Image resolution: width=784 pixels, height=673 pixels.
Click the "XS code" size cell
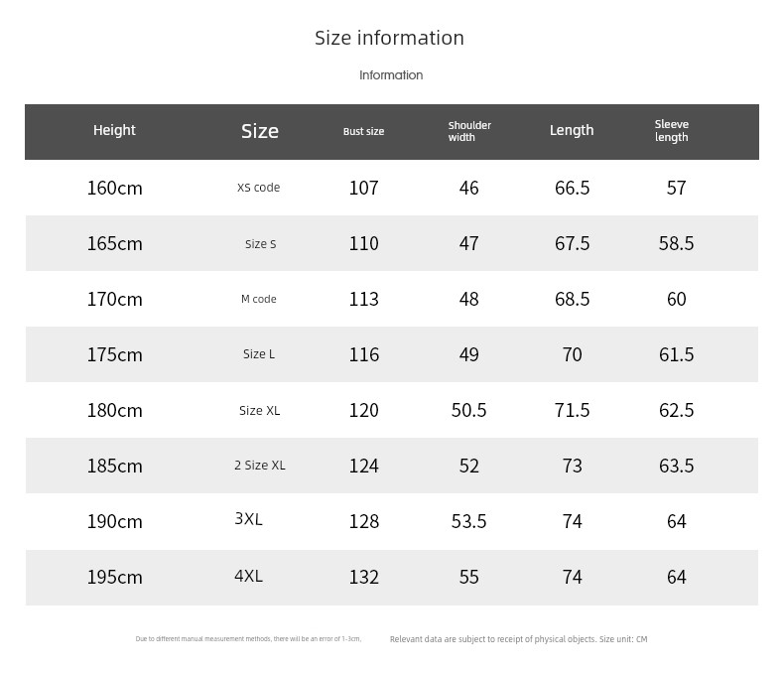(x=258, y=188)
